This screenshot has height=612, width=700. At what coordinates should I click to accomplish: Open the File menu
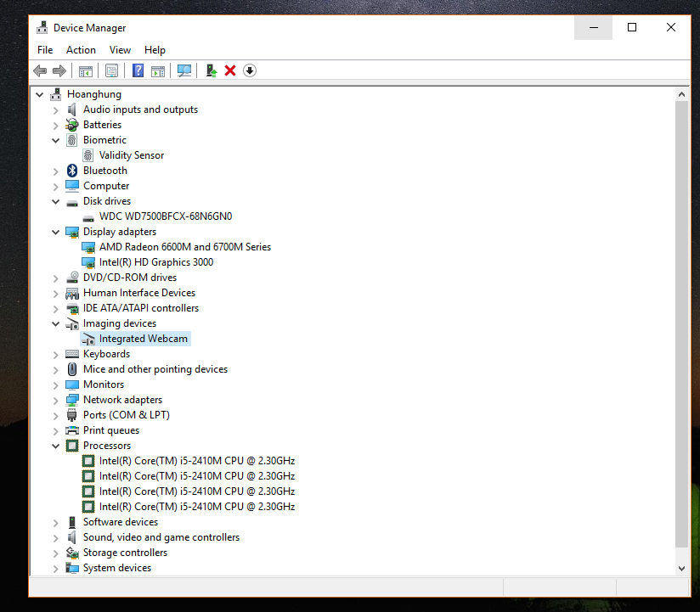pos(45,50)
